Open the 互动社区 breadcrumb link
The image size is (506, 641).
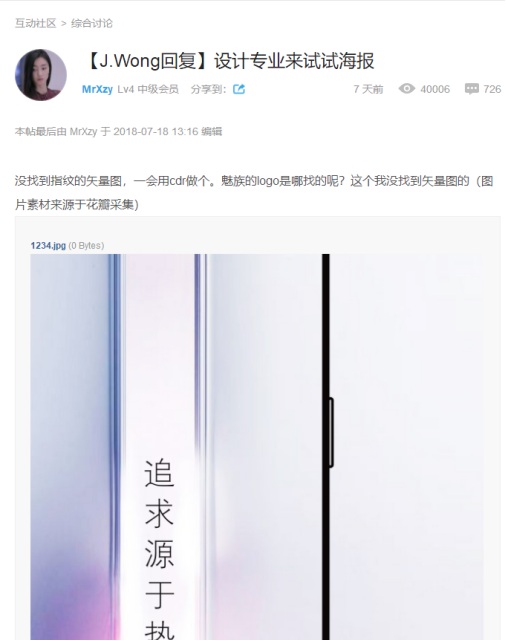pyautogui.click(x=36, y=23)
